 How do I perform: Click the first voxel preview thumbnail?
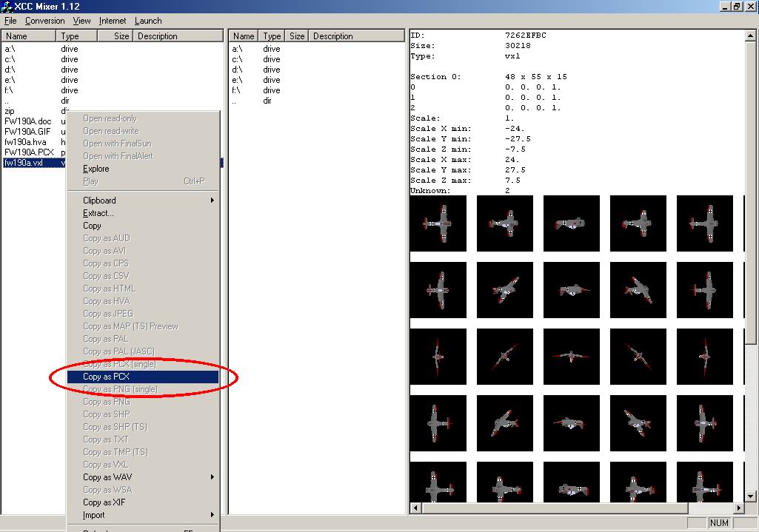(x=438, y=223)
